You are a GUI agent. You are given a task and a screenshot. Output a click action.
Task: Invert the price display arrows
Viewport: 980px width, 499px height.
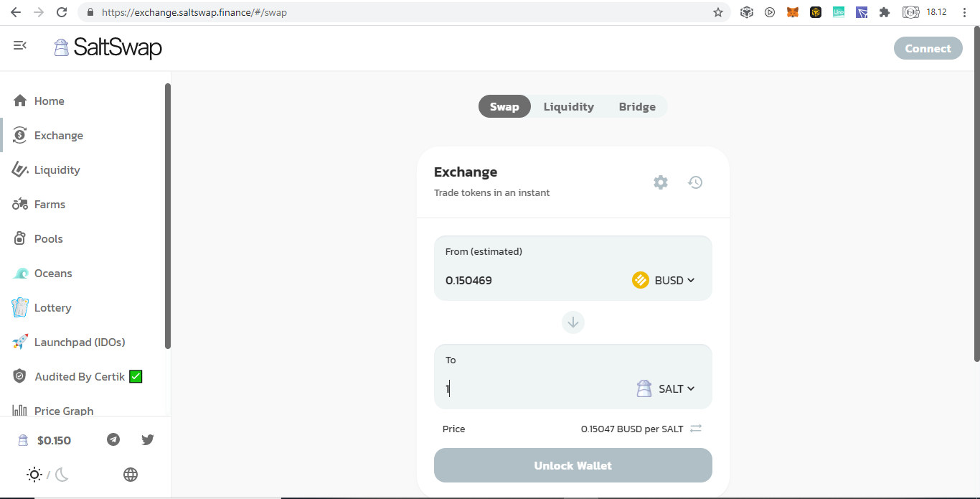pyautogui.click(x=696, y=429)
